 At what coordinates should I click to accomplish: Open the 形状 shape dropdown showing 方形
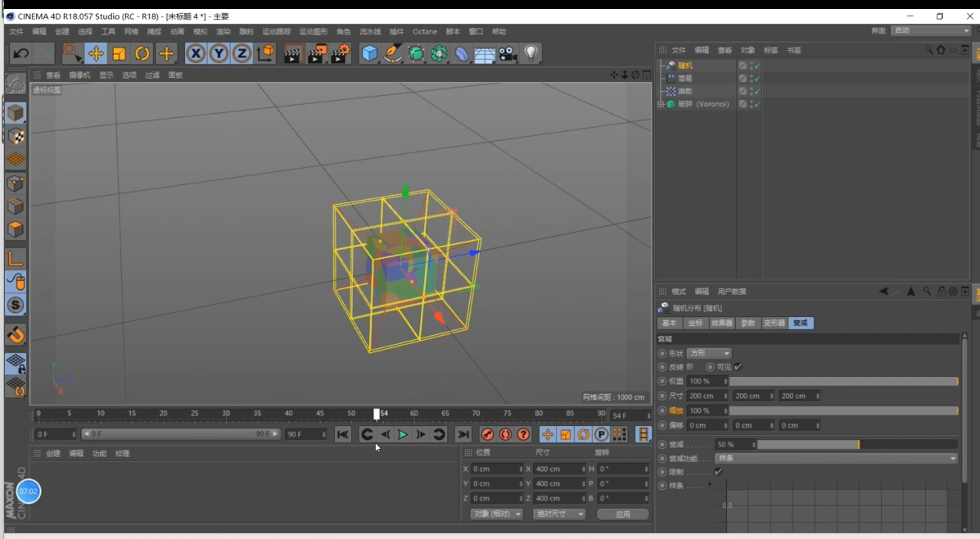(x=709, y=353)
